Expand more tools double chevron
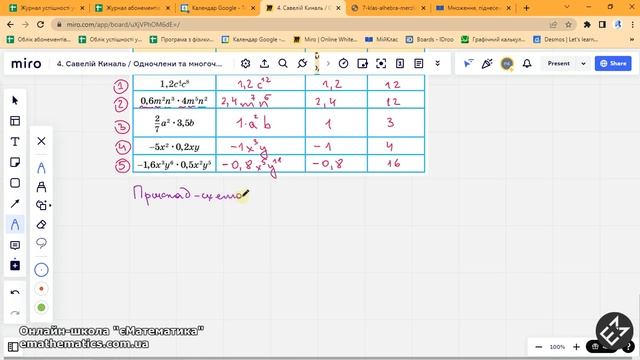Screen dimensions: 640x360 pyautogui.click(x=438, y=63)
